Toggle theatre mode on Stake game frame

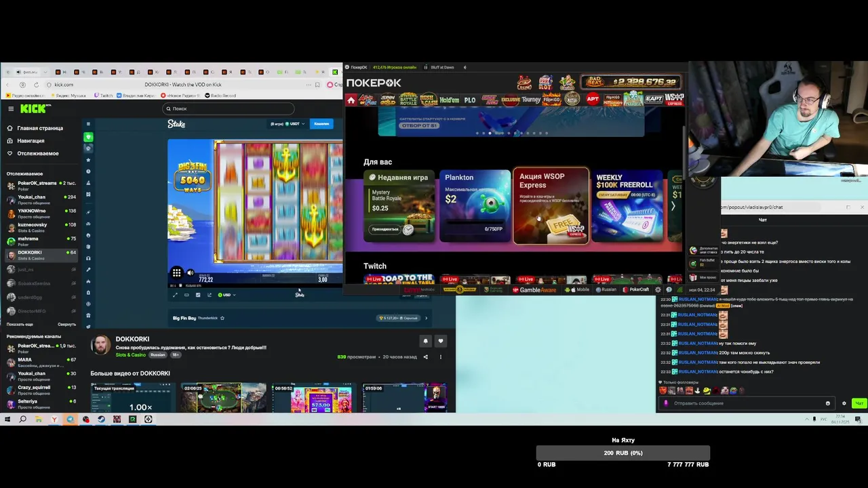186,295
